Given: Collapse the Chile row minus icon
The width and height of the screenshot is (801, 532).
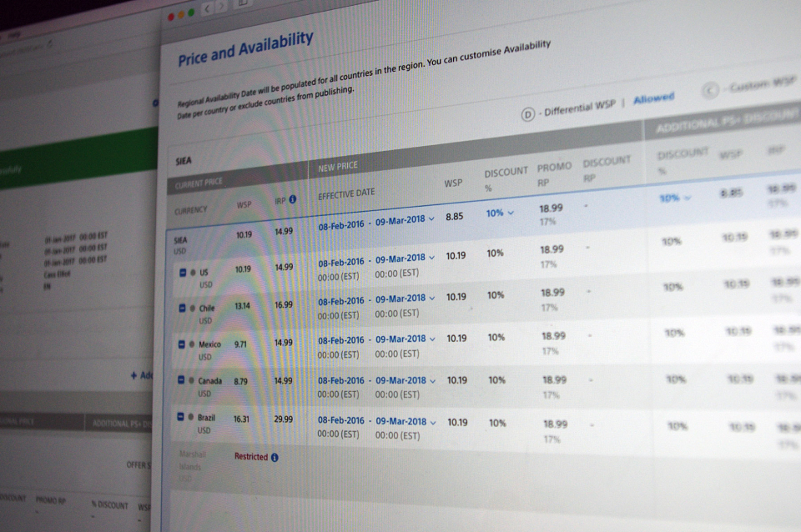Looking at the screenshot, I should click(183, 309).
